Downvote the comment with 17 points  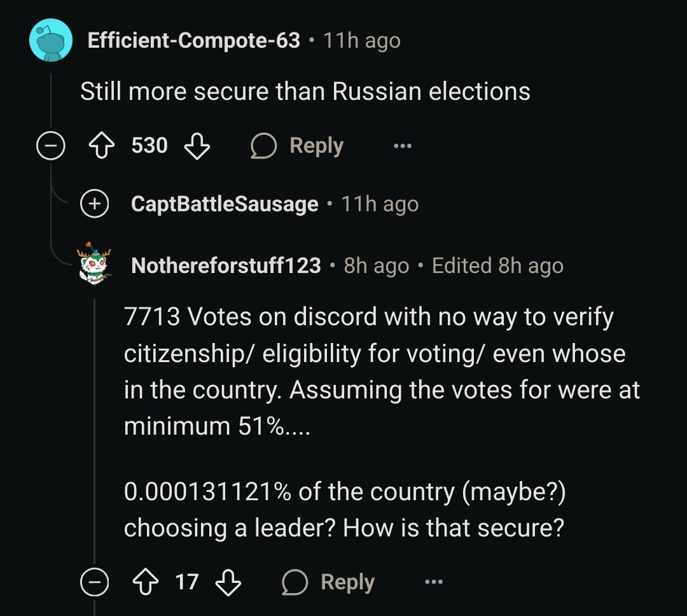tap(228, 582)
